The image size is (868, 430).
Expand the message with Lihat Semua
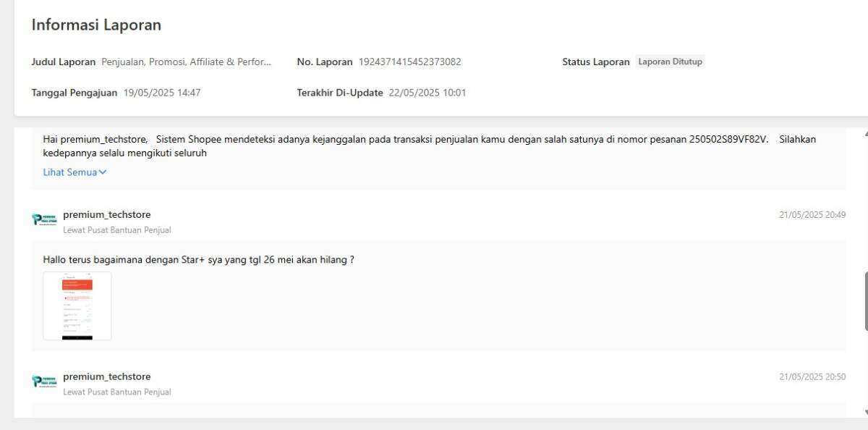[x=75, y=172]
